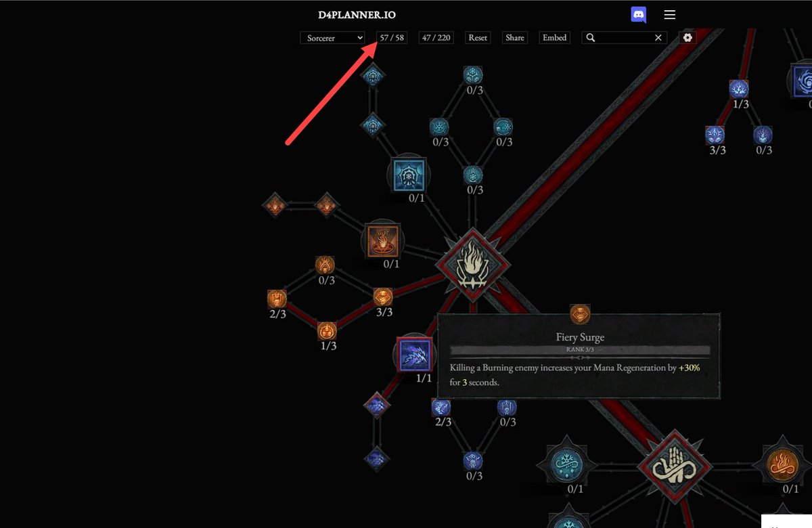This screenshot has width=812, height=528.
Task: Click the orange passive ranked 1/3
Action: pyautogui.click(x=327, y=331)
